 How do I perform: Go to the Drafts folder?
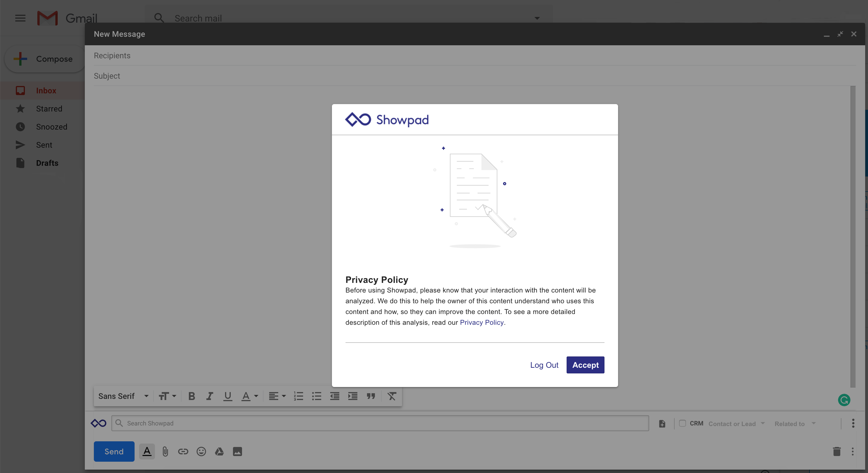pyautogui.click(x=47, y=163)
